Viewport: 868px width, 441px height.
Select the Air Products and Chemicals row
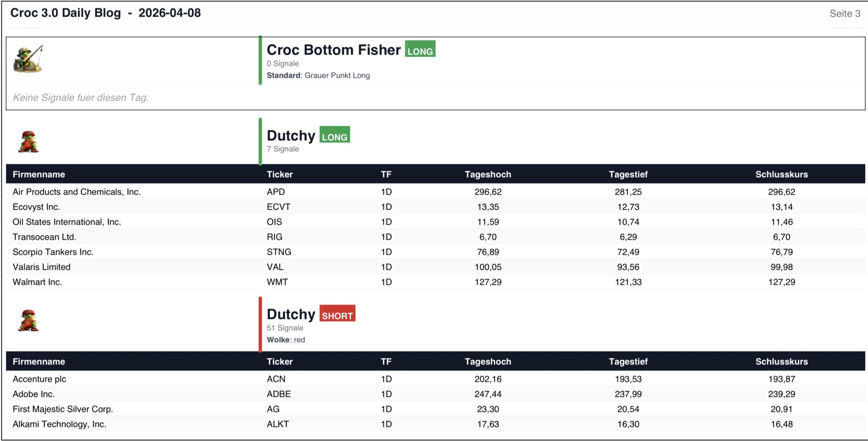pos(77,192)
